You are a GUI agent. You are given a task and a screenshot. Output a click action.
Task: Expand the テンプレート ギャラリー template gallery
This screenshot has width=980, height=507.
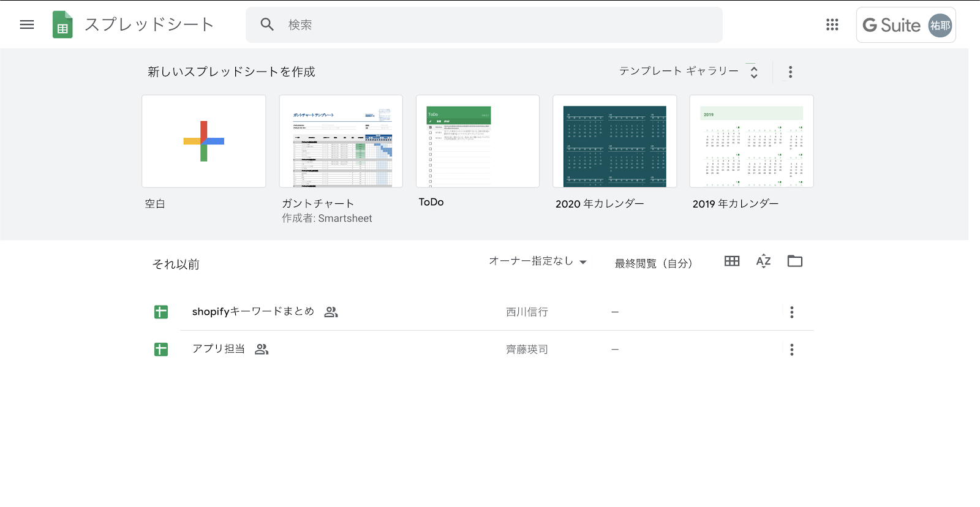(688, 71)
